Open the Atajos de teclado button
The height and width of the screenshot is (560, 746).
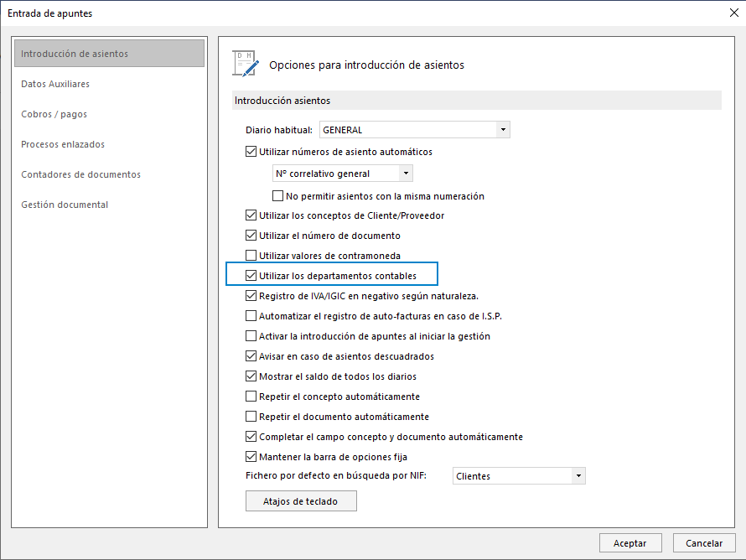301,501
